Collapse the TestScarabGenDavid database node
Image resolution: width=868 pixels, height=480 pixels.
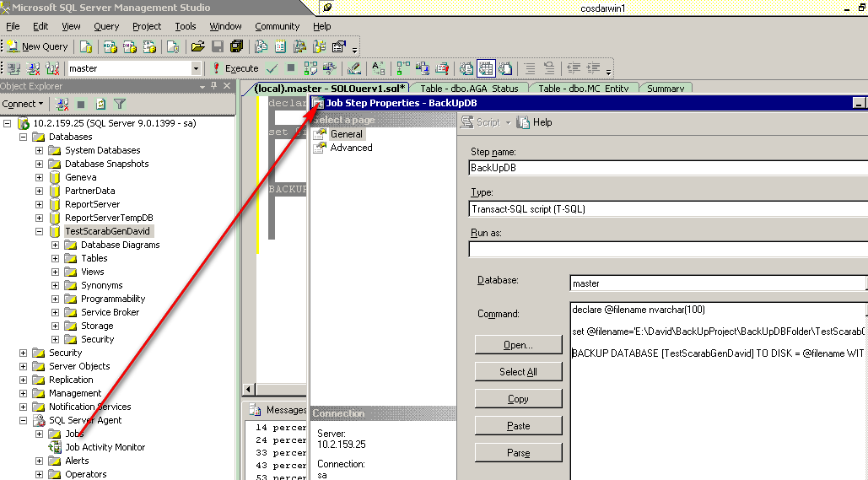click(x=40, y=231)
